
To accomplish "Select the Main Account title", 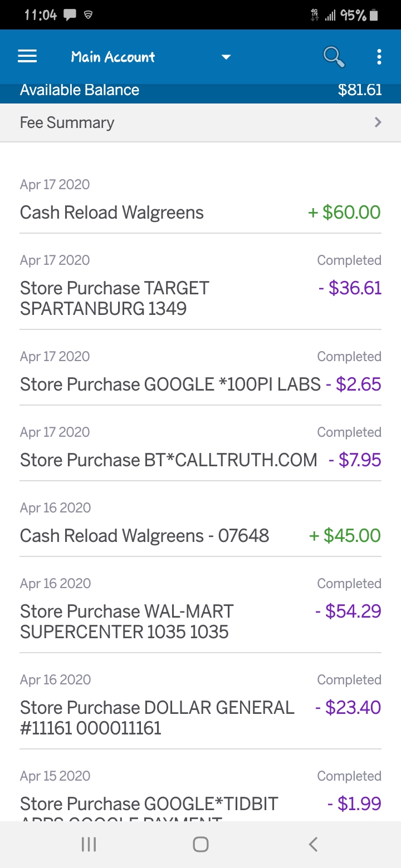I will pos(113,57).
